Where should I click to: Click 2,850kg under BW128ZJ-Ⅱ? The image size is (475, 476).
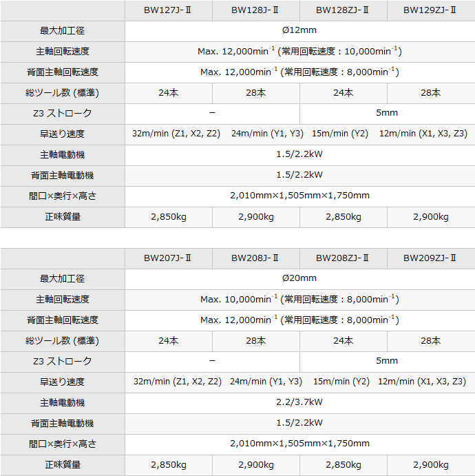point(343,217)
